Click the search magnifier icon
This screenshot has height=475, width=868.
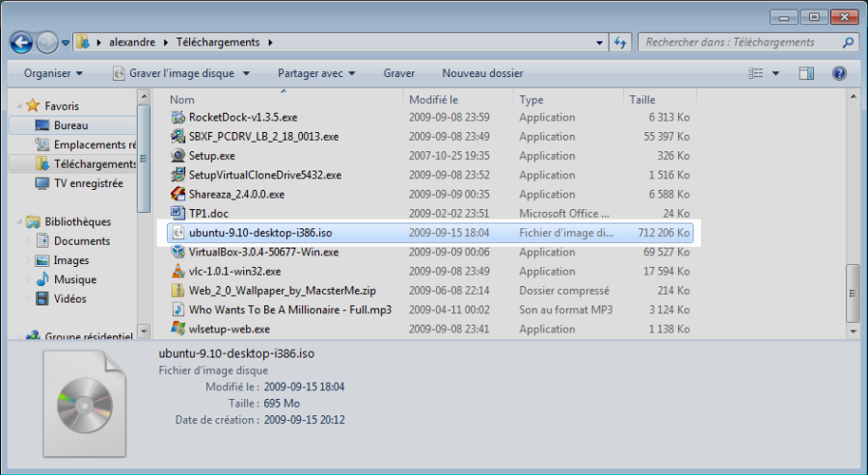848,42
